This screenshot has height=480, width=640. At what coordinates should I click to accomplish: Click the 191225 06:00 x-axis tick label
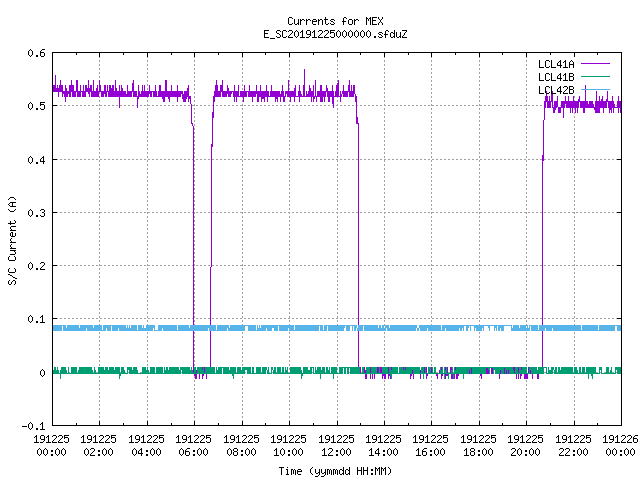tap(193, 446)
